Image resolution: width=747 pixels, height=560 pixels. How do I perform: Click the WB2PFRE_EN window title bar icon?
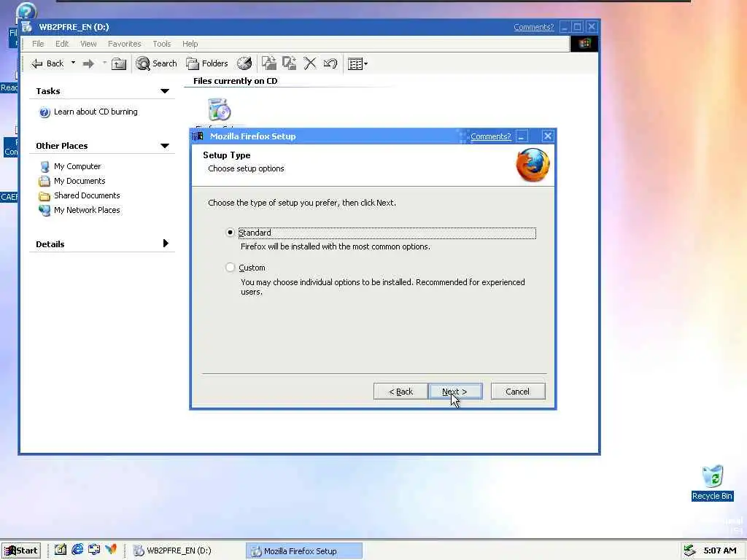[27, 27]
